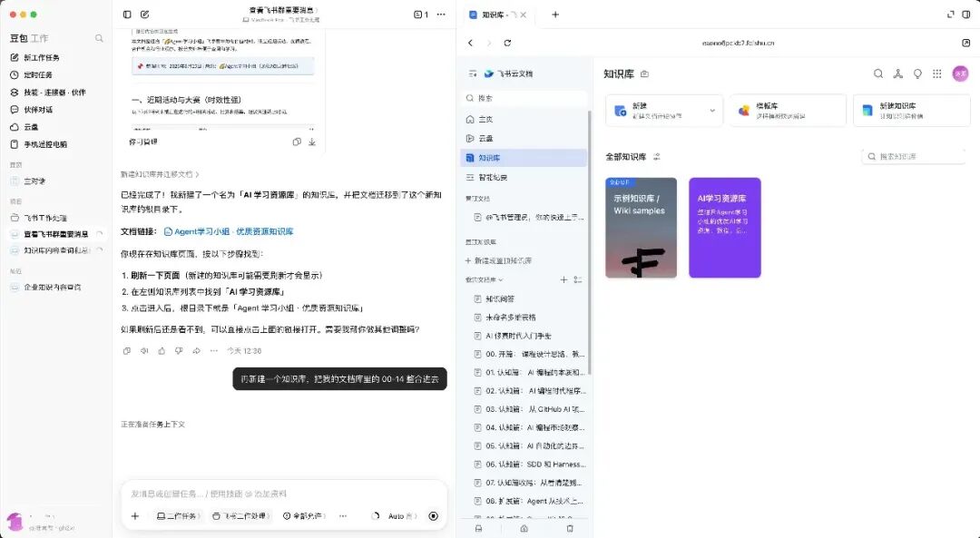This screenshot has width=980, height=538.
Task: Open more actions under the reply
Action: pyautogui.click(x=214, y=351)
